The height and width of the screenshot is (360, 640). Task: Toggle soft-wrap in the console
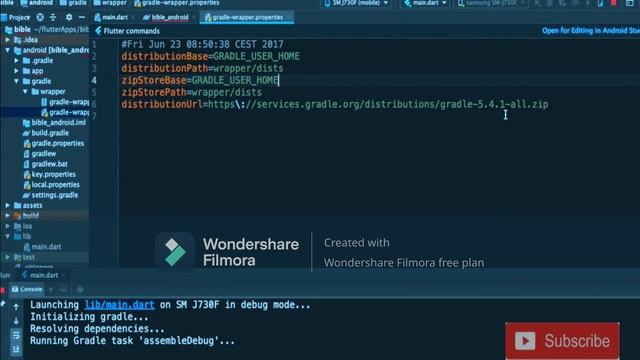(x=16, y=336)
